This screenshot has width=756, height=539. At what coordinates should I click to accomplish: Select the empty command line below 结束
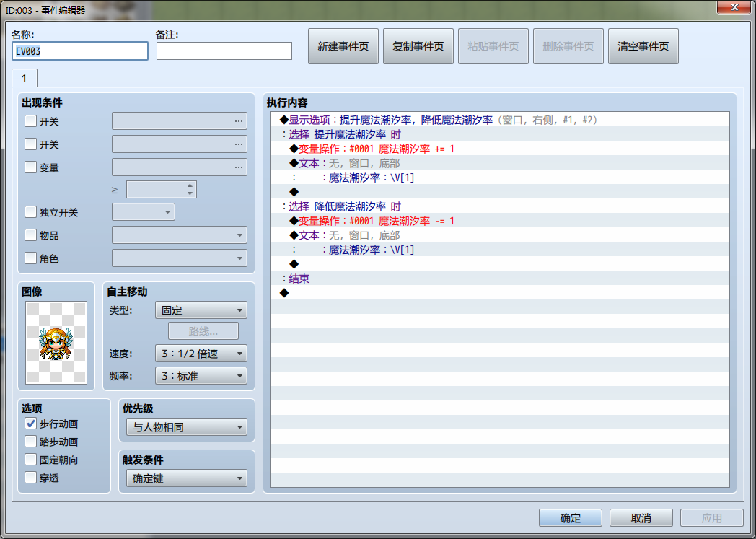point(500,293)
